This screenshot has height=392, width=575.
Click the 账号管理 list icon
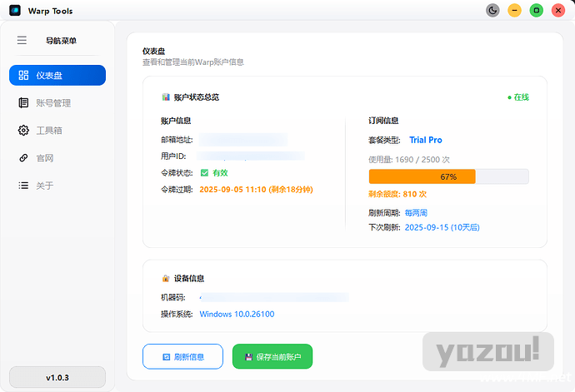tap(23, 103)
